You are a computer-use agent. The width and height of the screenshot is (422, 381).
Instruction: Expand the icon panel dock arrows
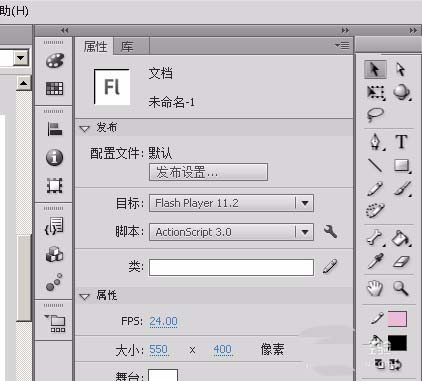(x=65, y=31)
